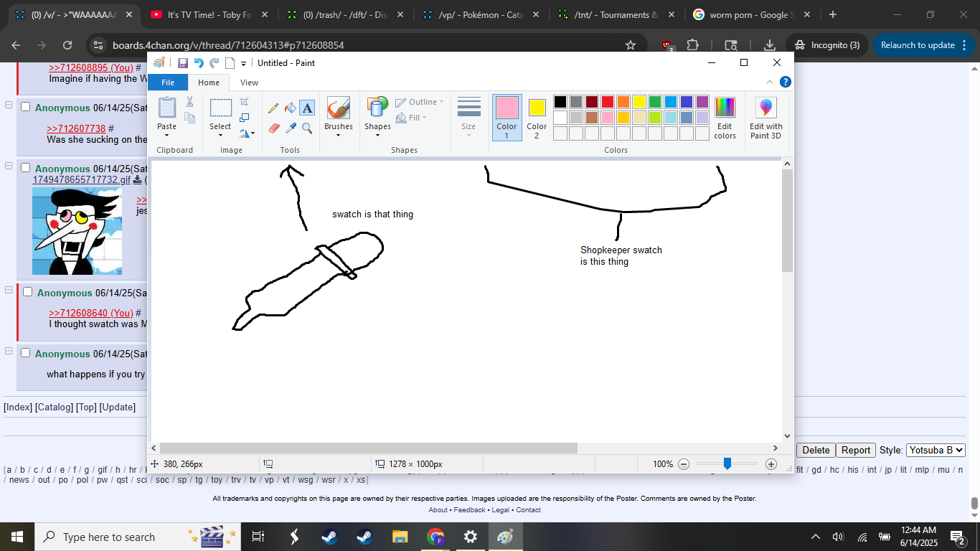Pick the red color in Paint palette
980x551 pixels.
click(x=608, y=102)
